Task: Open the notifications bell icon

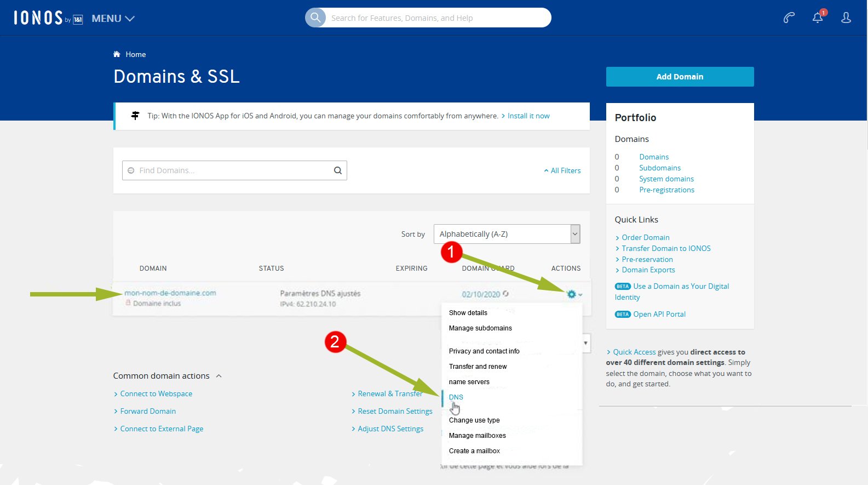Action: pyautogui.click(x=818, y=18)
